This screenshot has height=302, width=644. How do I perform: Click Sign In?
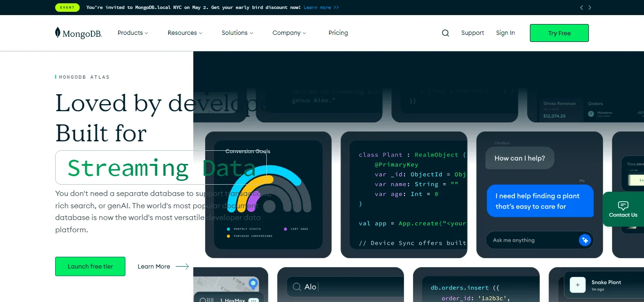click(505, 33)
